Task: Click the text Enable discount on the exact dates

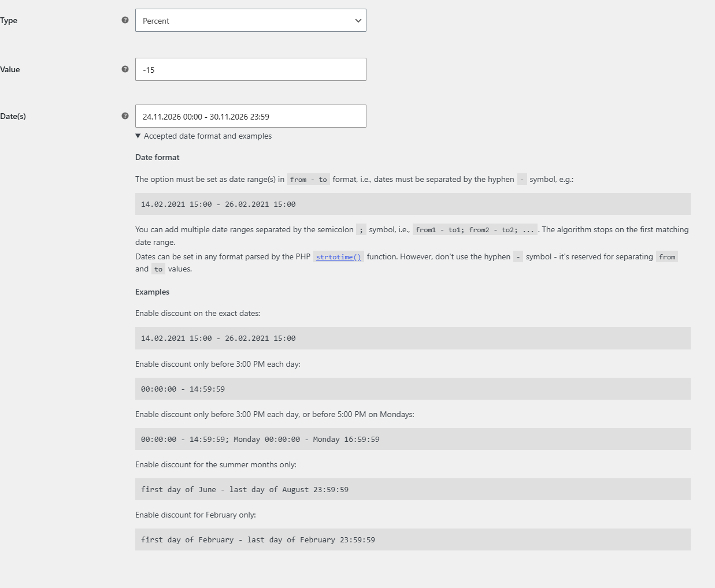Action: (198, 314)
